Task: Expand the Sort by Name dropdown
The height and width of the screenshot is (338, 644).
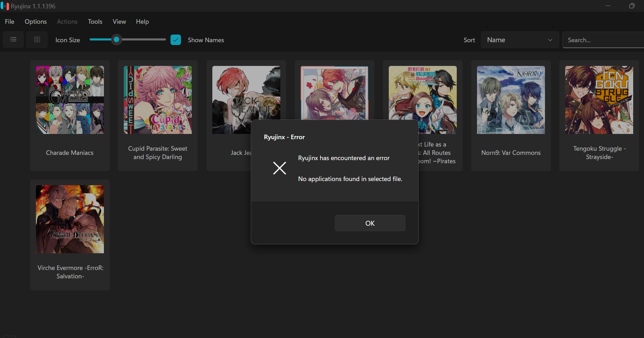Action: [520, 40]
